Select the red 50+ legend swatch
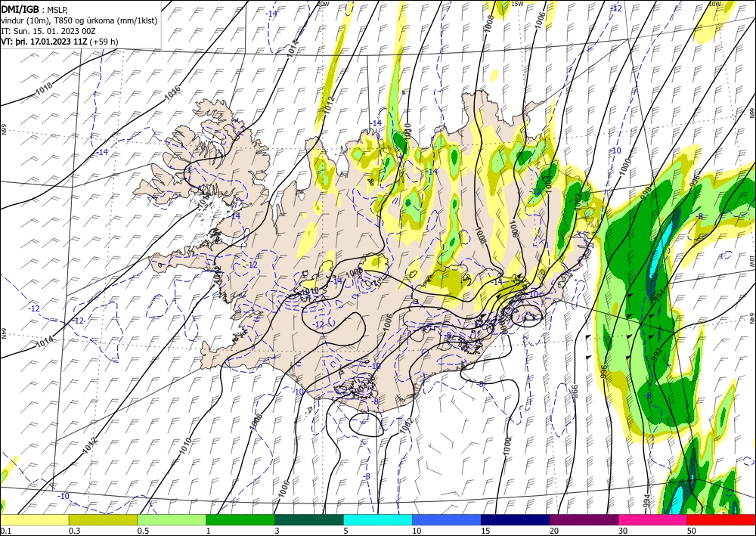This screenshot has width=756, height=536. click(721, 520)
